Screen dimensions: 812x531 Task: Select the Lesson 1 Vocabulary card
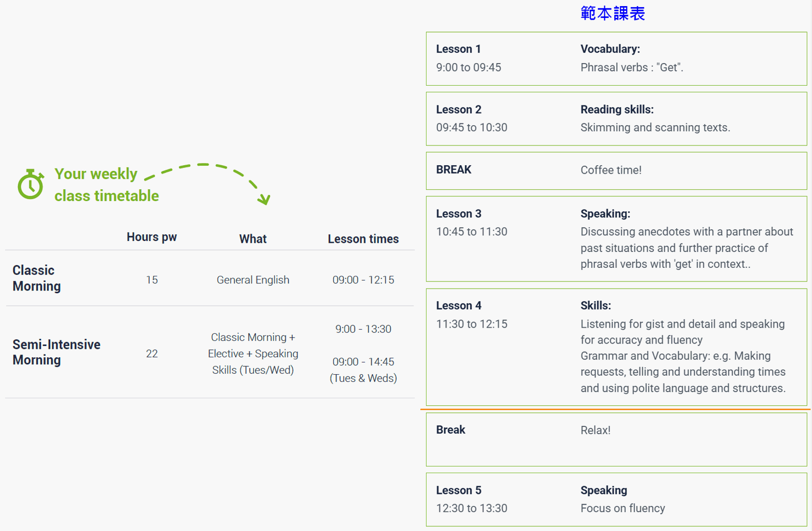pyautogui.click(x=616, y=59)
